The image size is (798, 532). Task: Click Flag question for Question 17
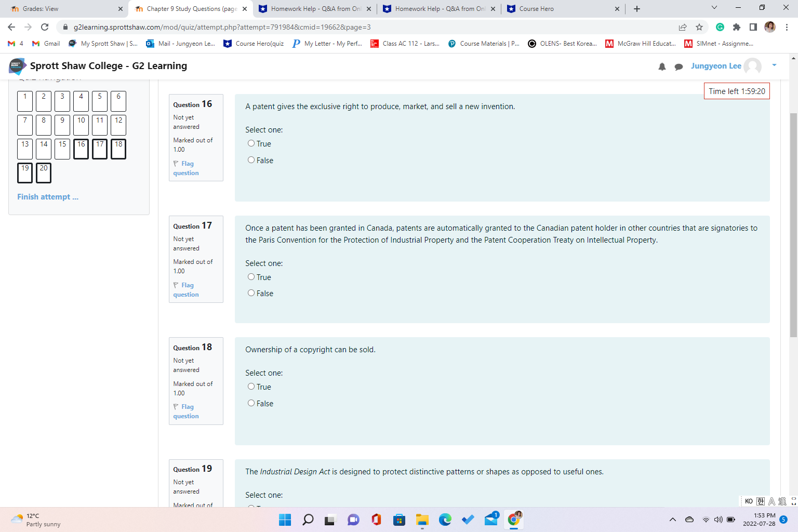click(186, 290)
